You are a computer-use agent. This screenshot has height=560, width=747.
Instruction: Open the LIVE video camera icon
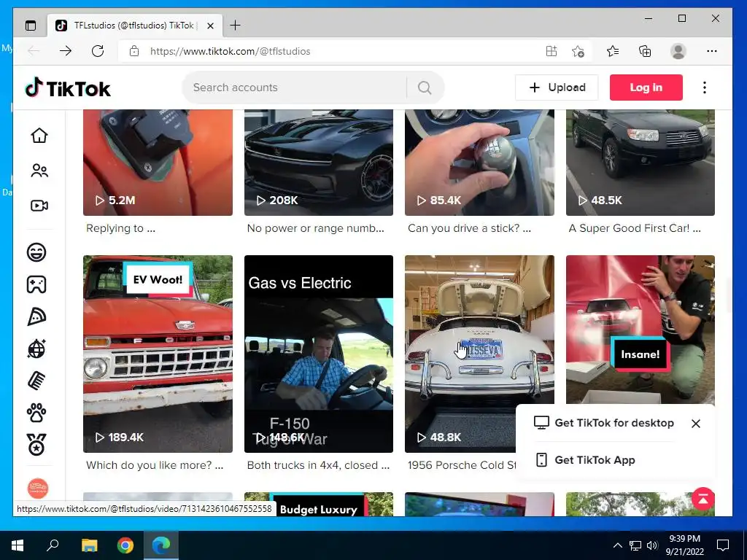(x=39, y=205)
